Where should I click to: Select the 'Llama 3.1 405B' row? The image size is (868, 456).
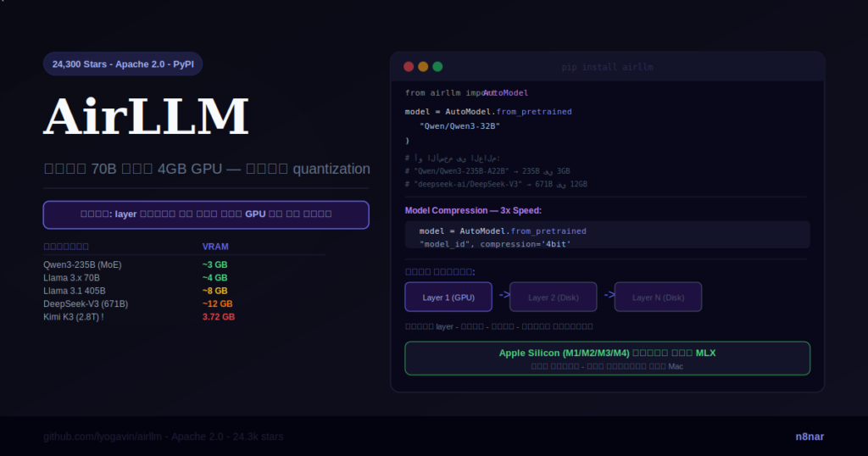click(x=184, y=291)
